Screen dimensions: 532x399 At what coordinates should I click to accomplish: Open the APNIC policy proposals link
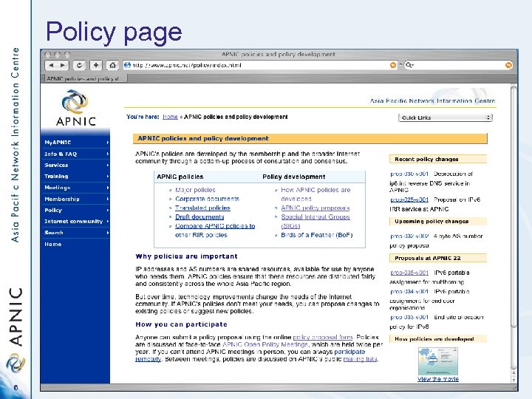pyautogui.click(x=316, y=208)
